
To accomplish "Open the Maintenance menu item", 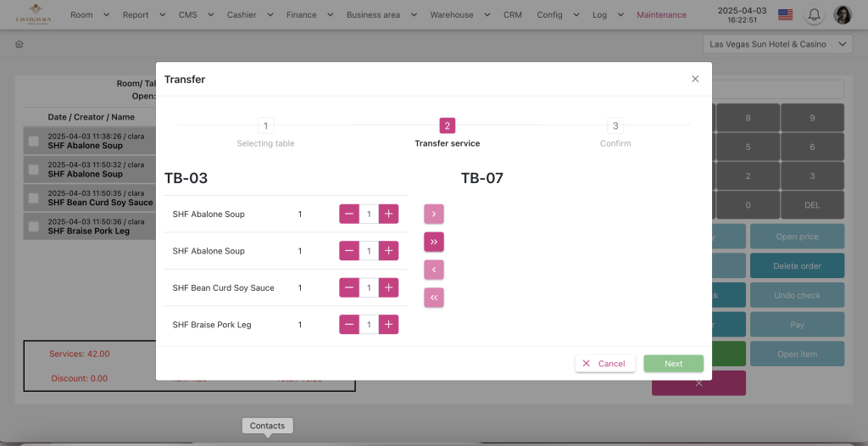I will click(x=661, y=14).
